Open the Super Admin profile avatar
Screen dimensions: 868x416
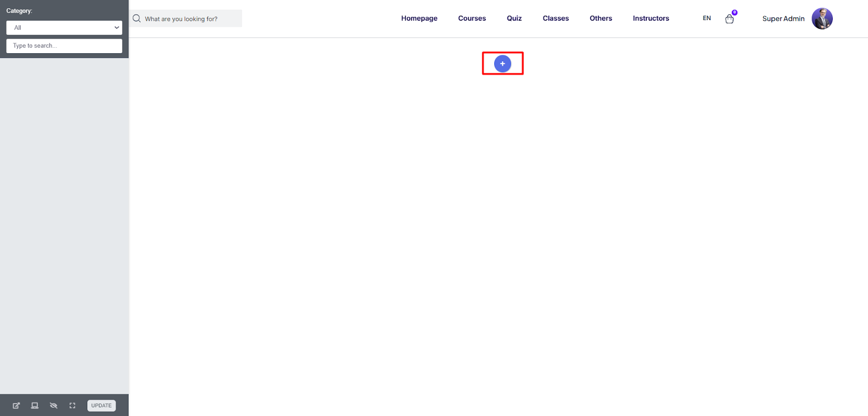click(822, 18)
